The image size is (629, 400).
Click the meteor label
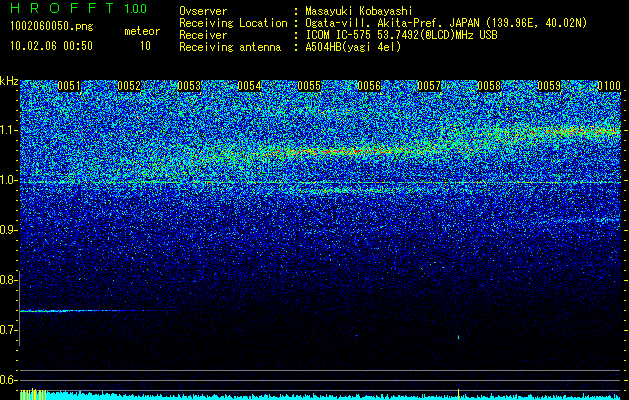[x=142, y=31]
